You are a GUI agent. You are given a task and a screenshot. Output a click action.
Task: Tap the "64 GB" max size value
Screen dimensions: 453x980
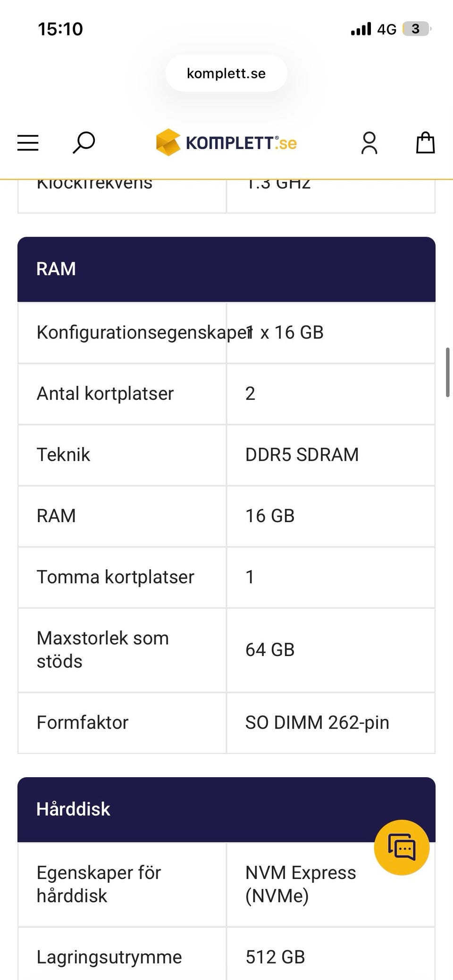click(270, 650)
